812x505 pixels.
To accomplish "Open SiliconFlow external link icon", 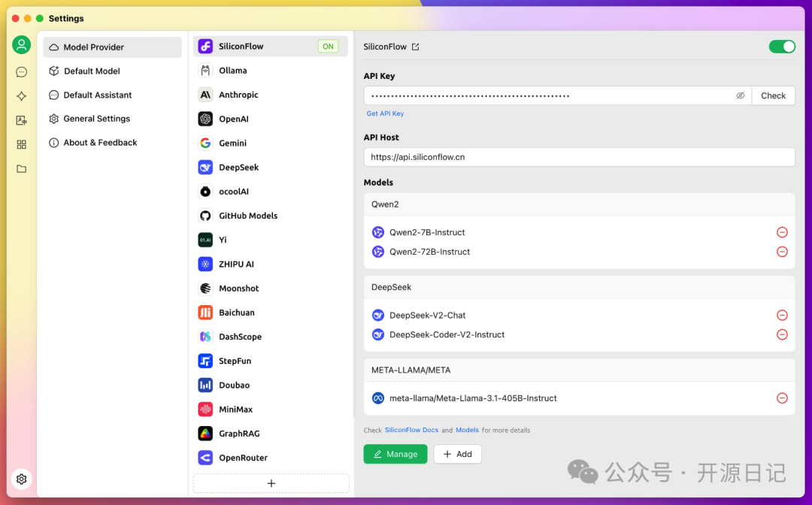I will [415, 47].
